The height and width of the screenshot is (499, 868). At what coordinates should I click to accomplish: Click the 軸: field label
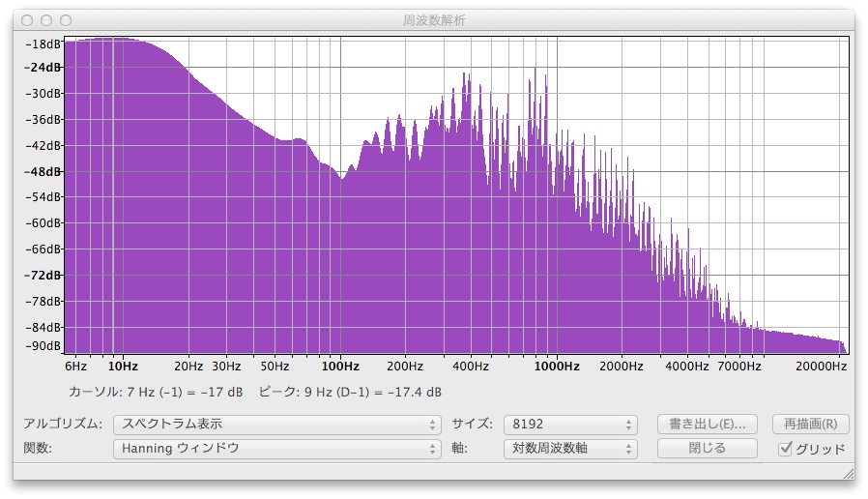(459, 448)
